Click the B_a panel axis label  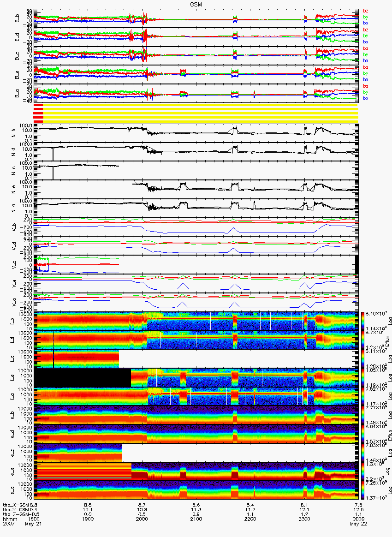[x=17, y=94]
